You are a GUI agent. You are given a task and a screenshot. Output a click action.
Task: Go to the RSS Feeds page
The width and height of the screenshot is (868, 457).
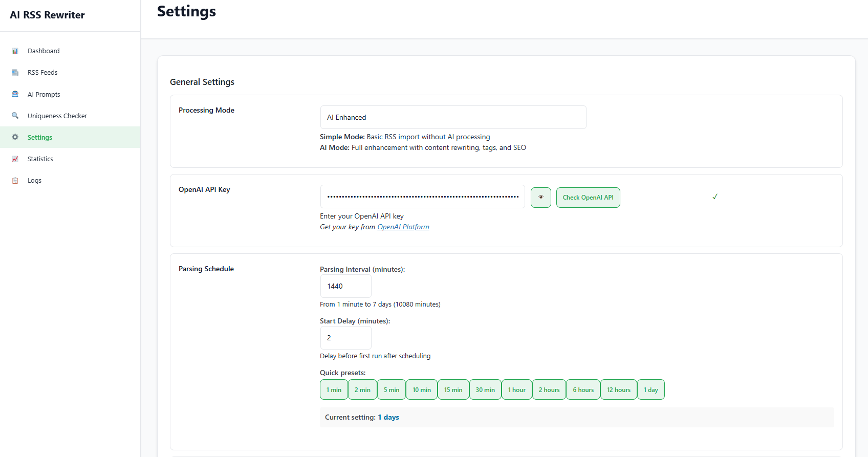coord(42,73)
